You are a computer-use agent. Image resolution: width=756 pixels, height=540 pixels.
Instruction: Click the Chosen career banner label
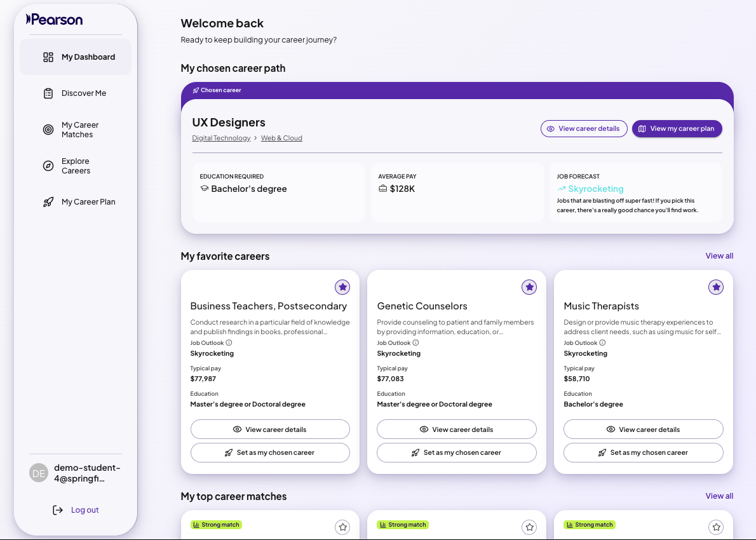point(217,90)
